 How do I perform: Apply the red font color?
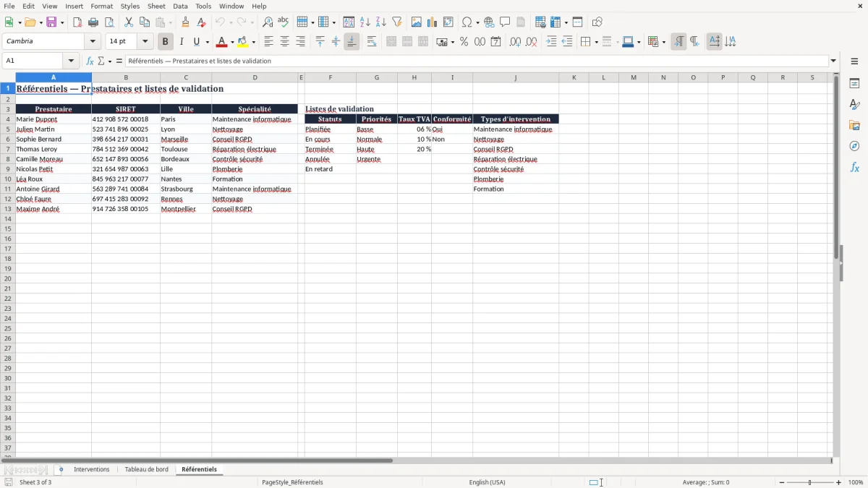222,42
